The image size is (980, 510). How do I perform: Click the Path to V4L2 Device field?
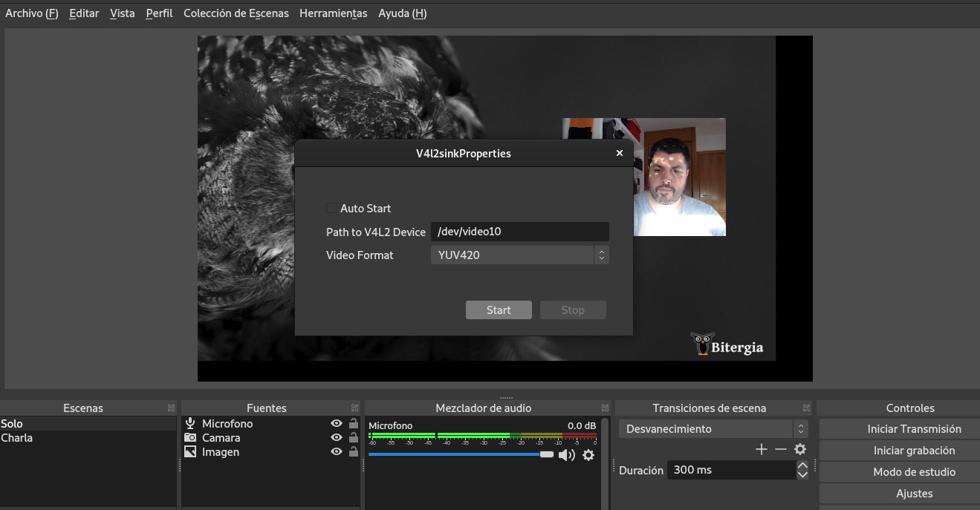tap(519, 232)
